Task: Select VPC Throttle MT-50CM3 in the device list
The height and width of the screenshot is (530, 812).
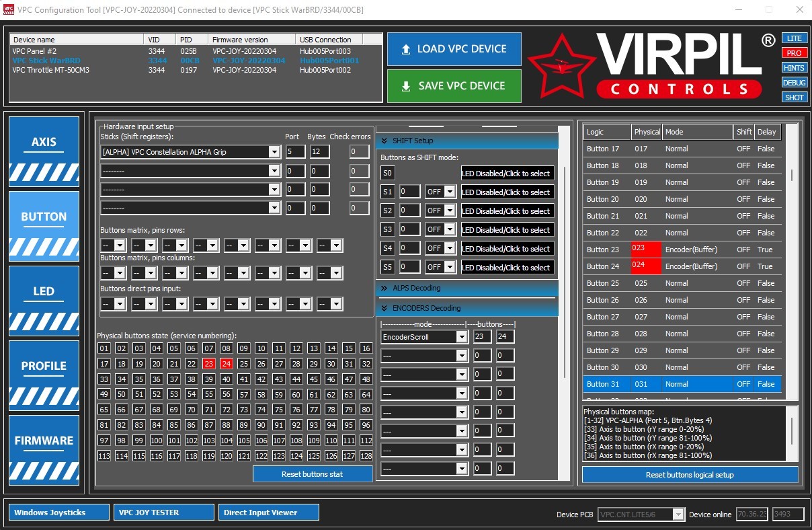Action: (196, 70)
